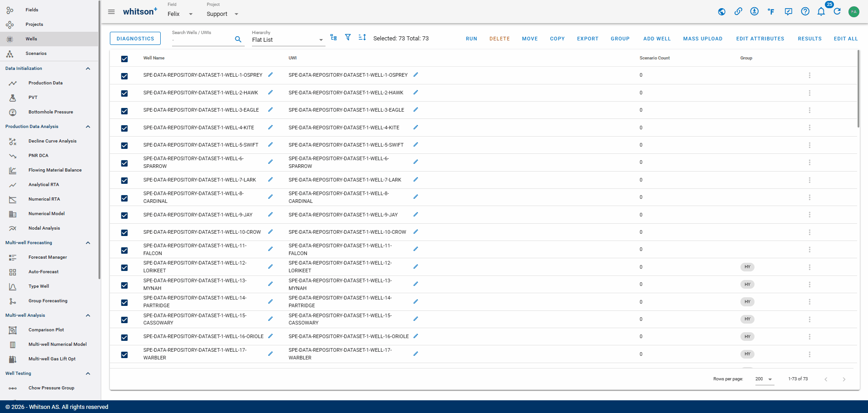Click the DIAGNOSTICS button

click(135, 39)
